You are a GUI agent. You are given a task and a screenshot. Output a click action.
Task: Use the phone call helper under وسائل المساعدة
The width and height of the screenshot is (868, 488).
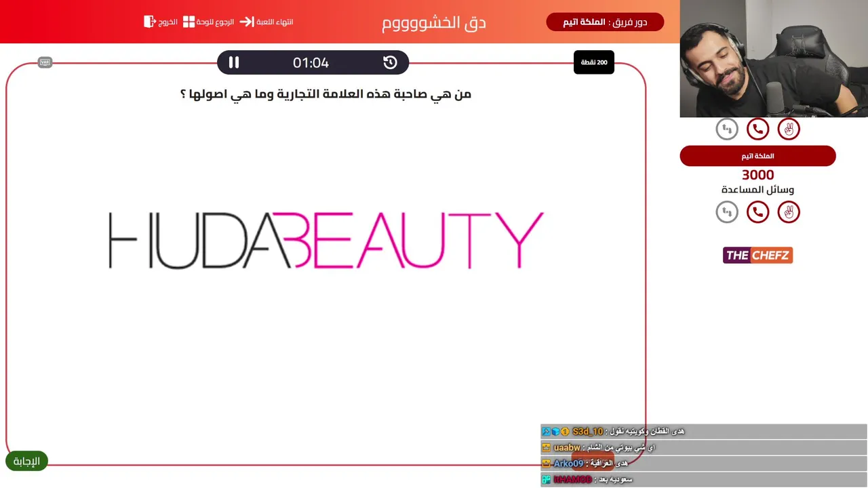coord(757,212)
